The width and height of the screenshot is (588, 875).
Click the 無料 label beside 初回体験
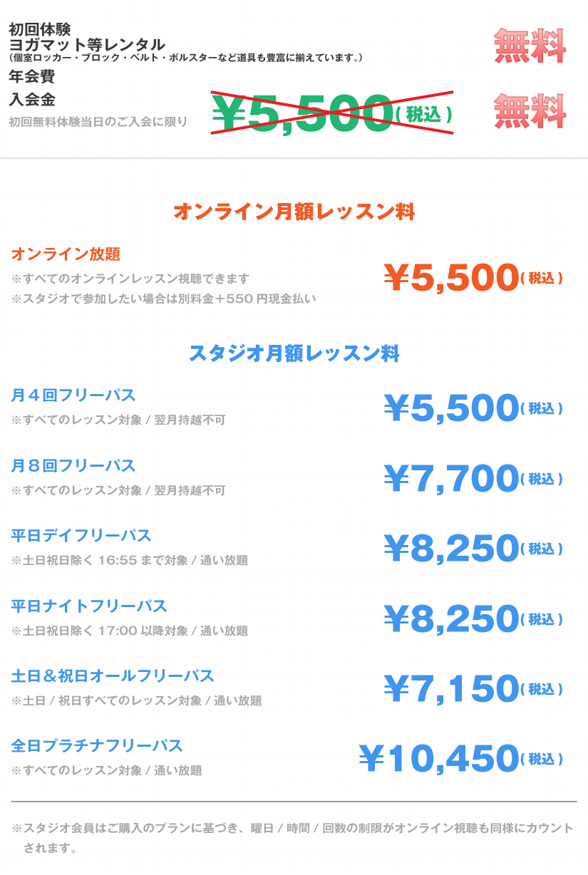click(x=530, y=46)
